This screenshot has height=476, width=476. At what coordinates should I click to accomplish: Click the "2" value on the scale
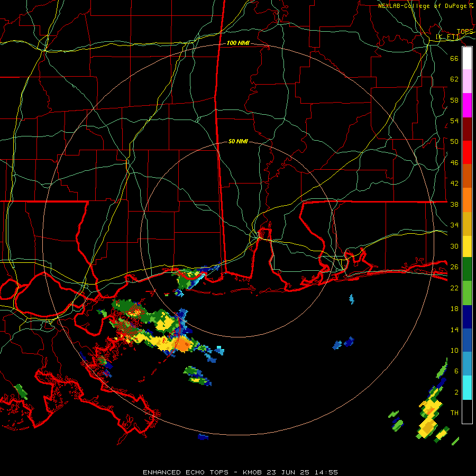456,392
